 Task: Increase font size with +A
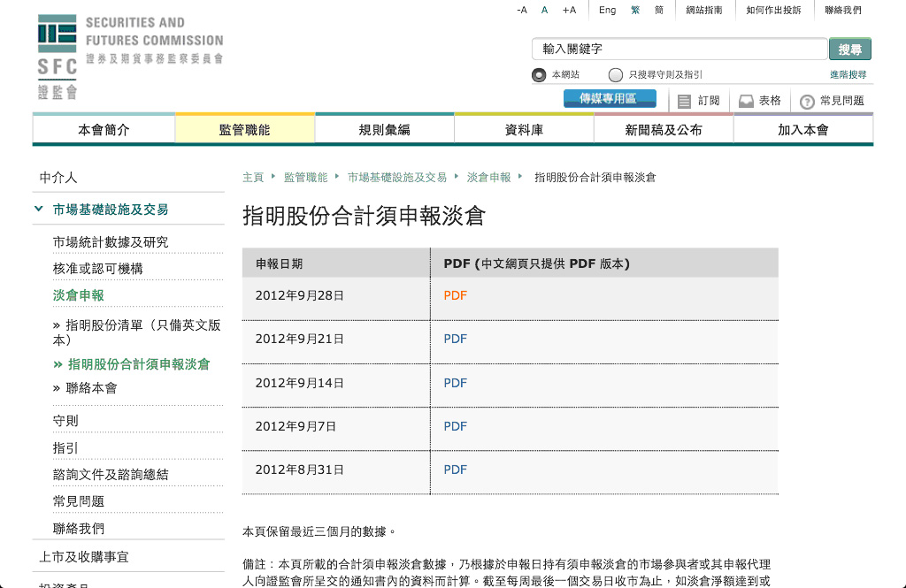(569, 10)
